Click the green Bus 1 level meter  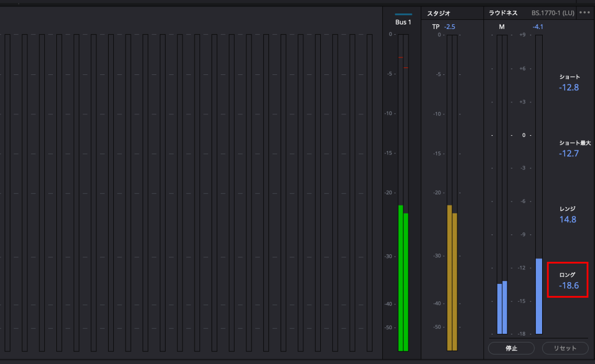click(403, 279)
